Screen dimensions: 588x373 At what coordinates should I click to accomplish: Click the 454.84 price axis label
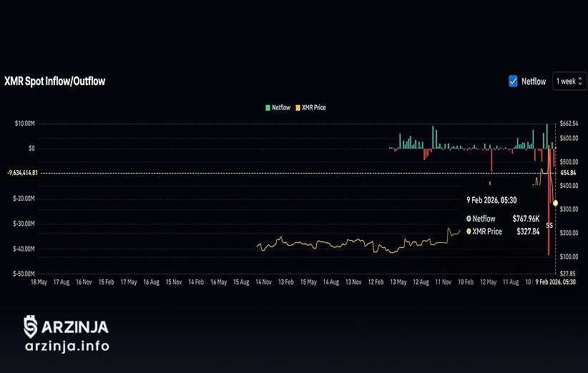point(569,173)
